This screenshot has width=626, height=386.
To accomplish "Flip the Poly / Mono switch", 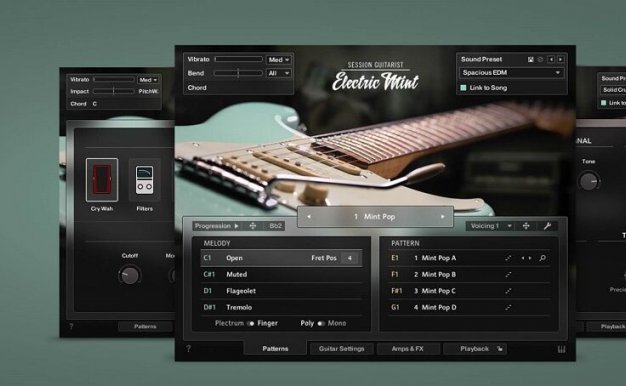I will click(321, 323).
